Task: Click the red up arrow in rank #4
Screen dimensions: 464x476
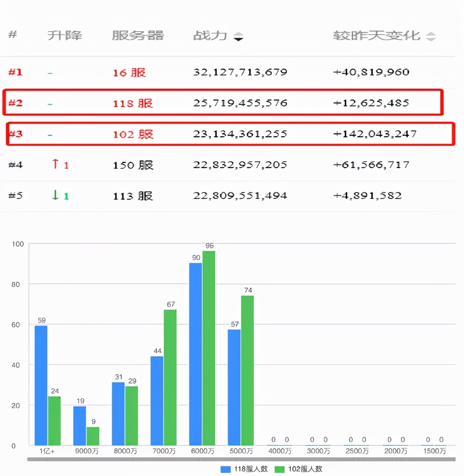Action: (55, 164)
